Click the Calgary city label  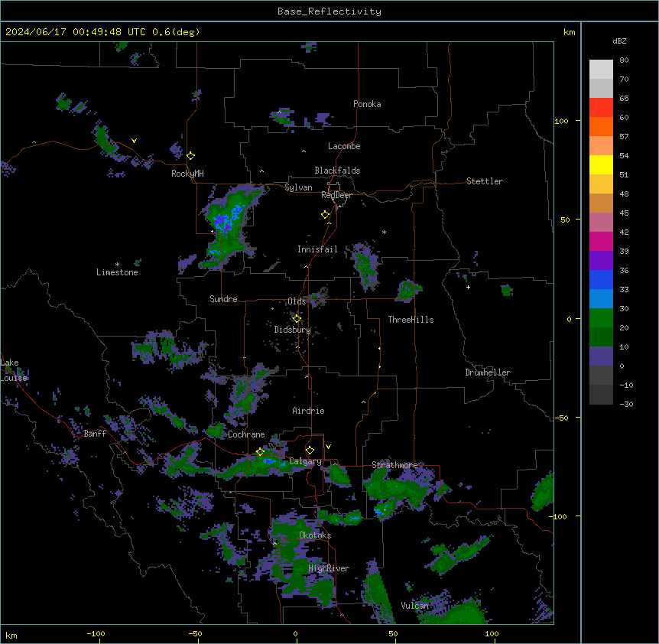(306, 461)
